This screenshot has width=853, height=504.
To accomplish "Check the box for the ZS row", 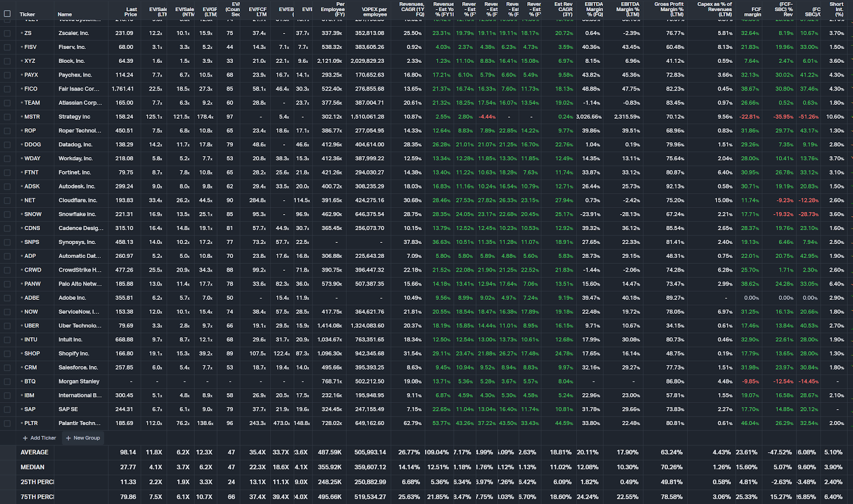I will click(7, 33).
